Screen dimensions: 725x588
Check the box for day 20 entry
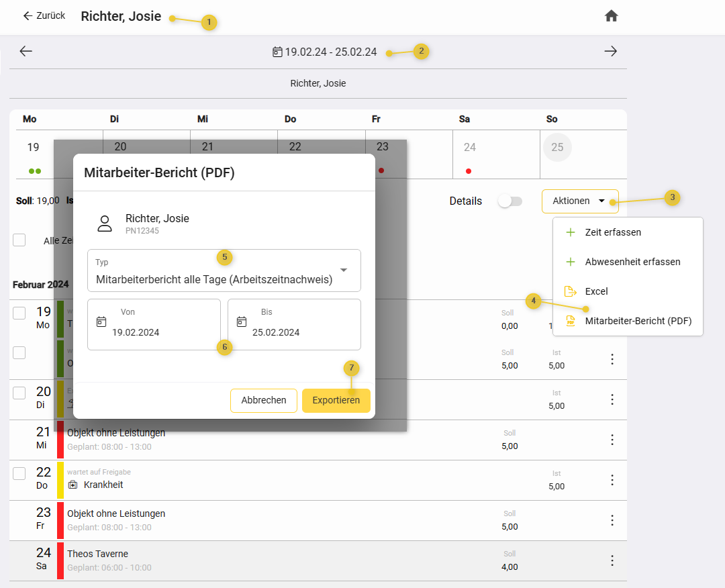[19, 393]
